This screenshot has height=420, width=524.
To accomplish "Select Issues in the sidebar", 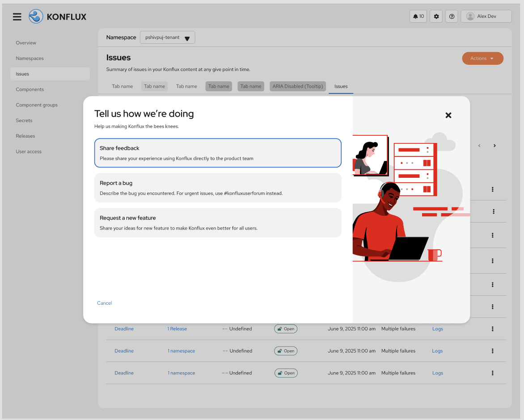I will coord(50,74).
